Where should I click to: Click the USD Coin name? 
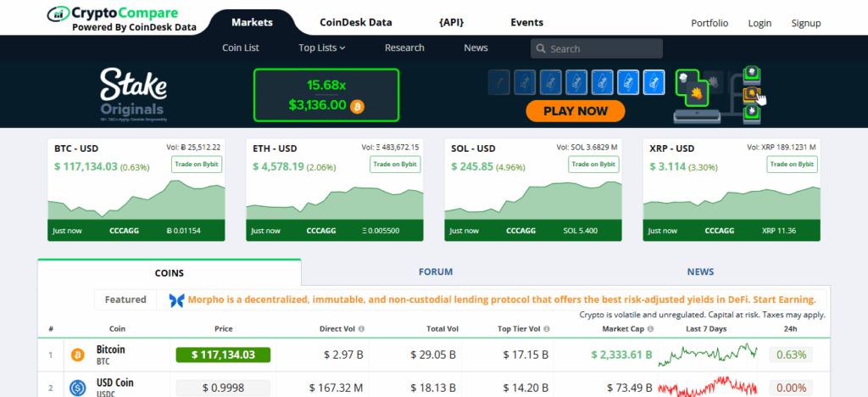point(114,383)
